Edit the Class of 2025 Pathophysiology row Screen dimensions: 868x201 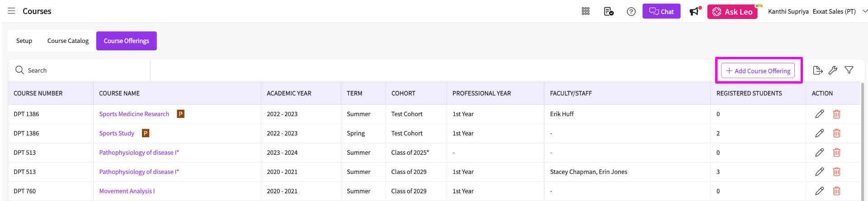[819, 153]
